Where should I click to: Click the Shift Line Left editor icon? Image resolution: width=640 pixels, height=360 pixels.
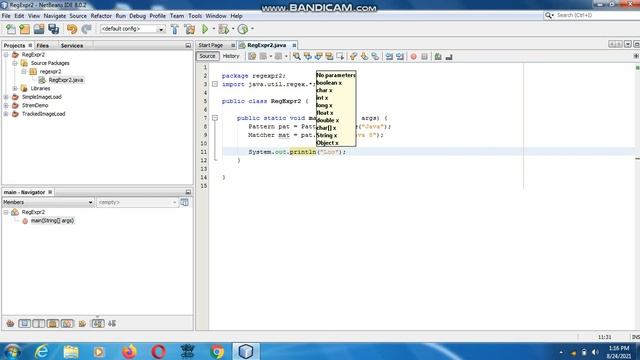pos(389,56)
